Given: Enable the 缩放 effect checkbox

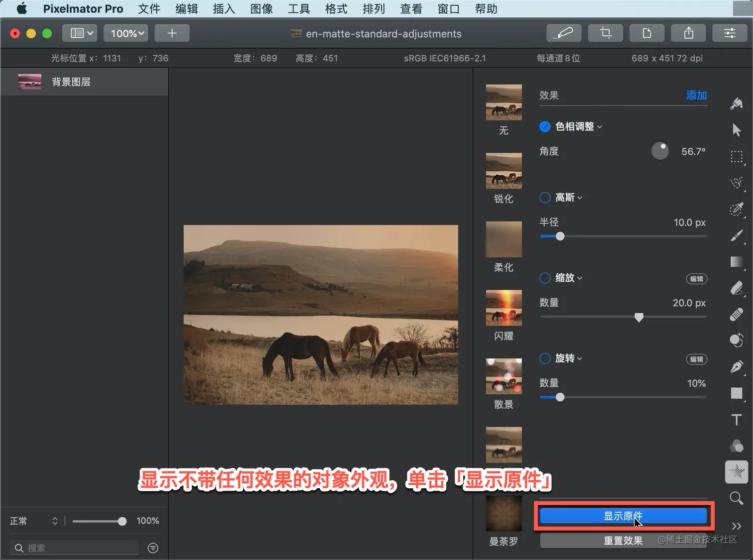Looking at the screenshot, I should [545, 278].
